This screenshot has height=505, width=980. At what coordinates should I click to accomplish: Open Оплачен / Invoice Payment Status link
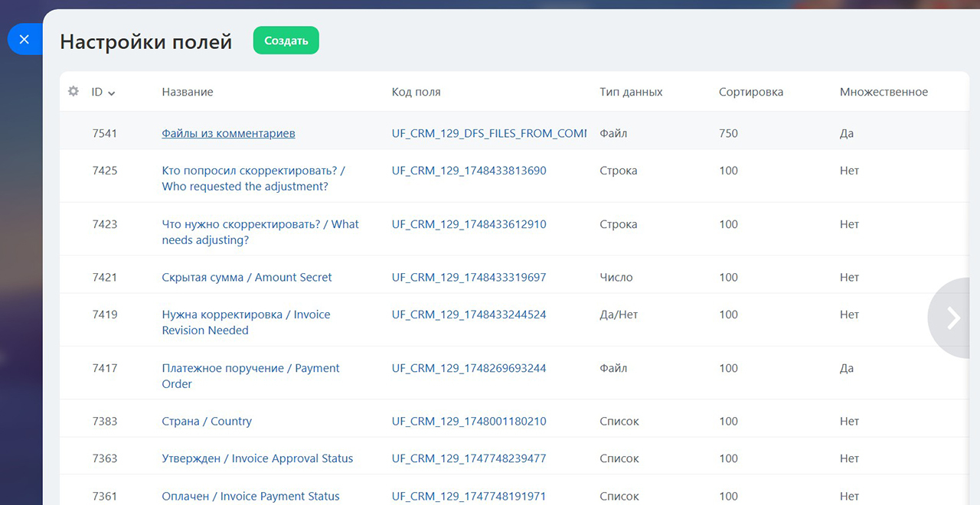point(250,496)
